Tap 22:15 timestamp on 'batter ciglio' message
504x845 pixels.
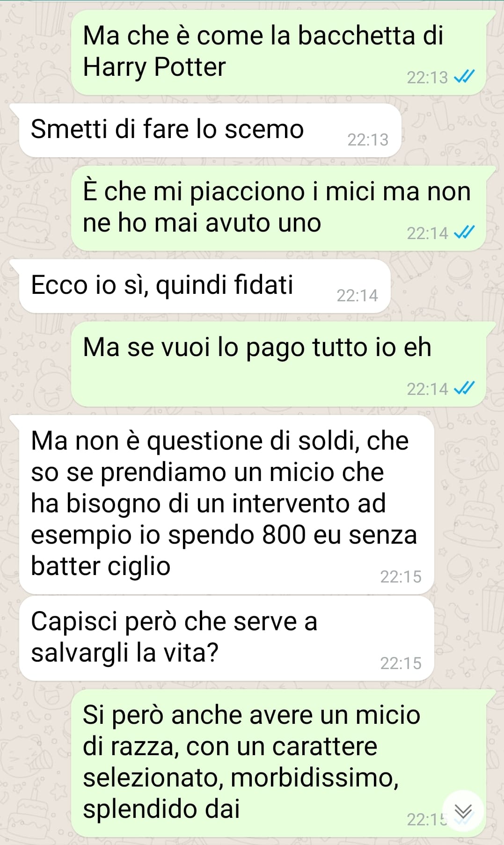(401, 576)
